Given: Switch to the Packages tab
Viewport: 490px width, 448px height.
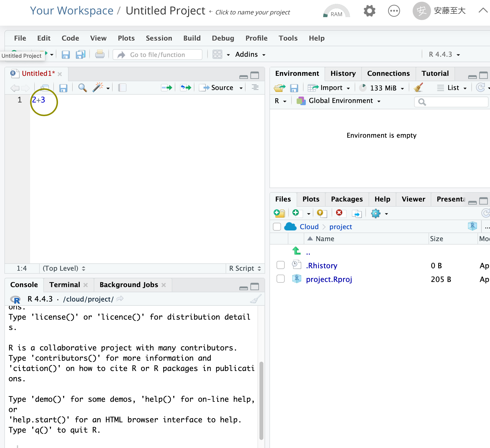Looking at the screenshot, I should point(347,199).
